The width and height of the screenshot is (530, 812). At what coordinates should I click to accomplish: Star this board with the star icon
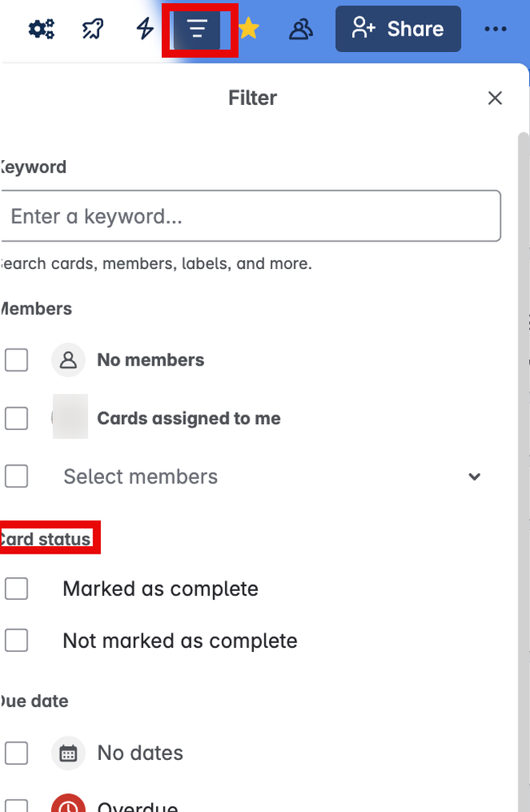click(x=249, y=29)
